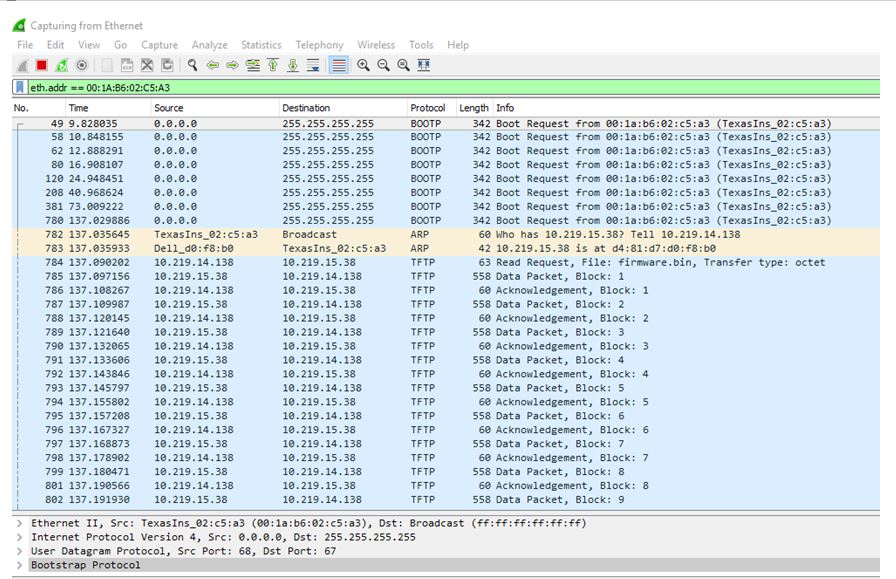Screen dimensions: 896x579
Task: Open the Wireless menu
Action: tap(376, 45)
